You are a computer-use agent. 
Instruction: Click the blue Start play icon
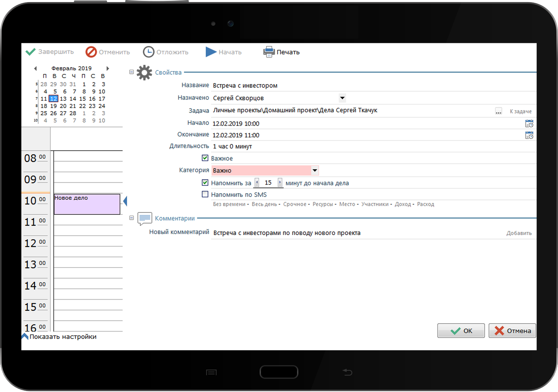pos(211,52)
